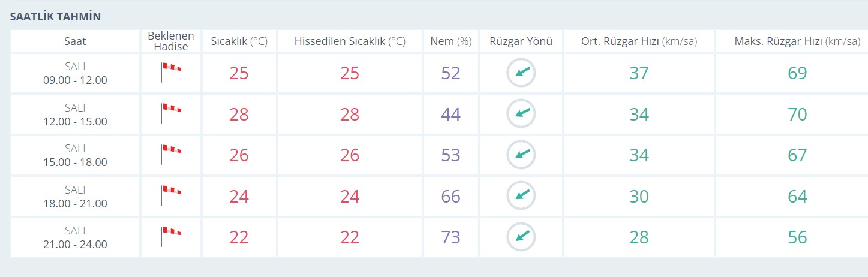
Task: Click the windsock icon for 15.00 - 18.00
Action: click(x=170, y=155)
